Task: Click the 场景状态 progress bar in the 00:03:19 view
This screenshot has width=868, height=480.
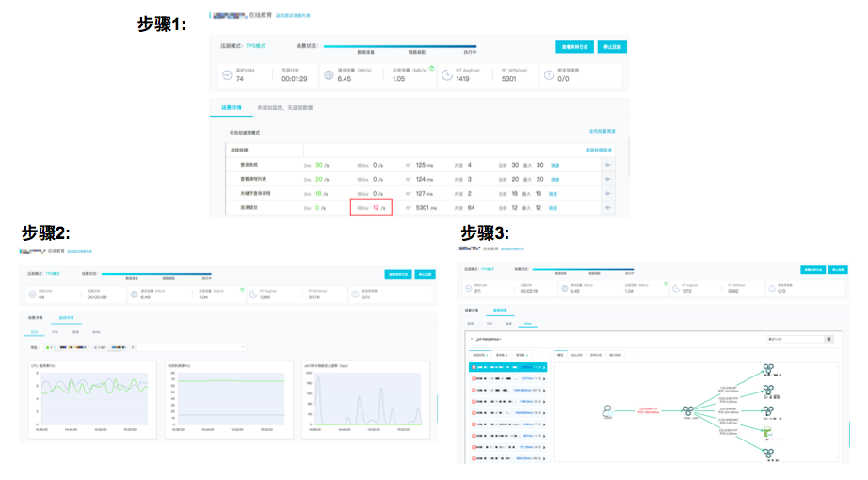Action: click(x=584, y=269)
